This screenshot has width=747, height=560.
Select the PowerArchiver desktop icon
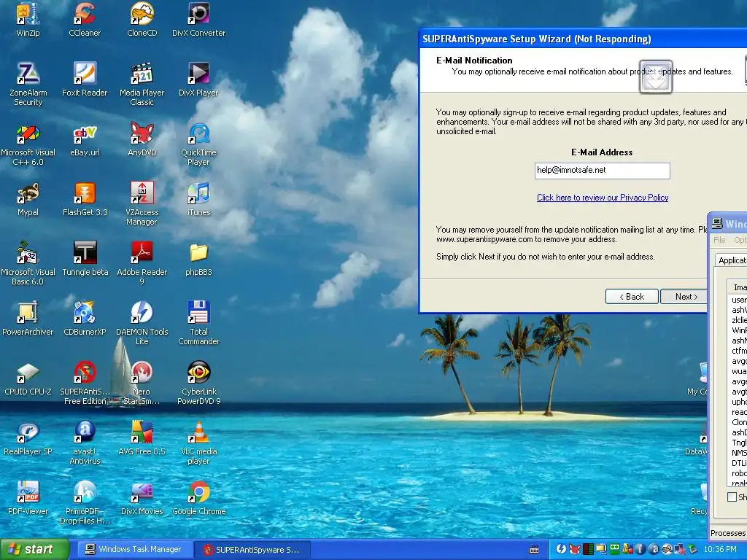click(28, 319)
